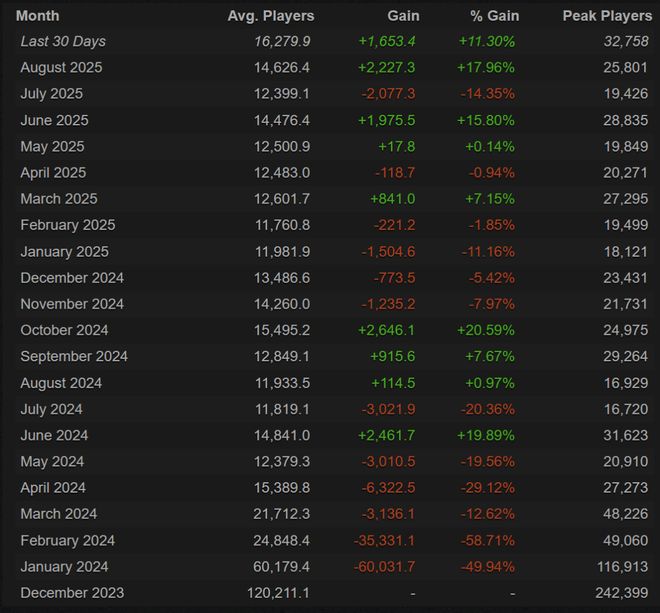Click the % Gain column header
Screen dimensions: 660x613
490,16
